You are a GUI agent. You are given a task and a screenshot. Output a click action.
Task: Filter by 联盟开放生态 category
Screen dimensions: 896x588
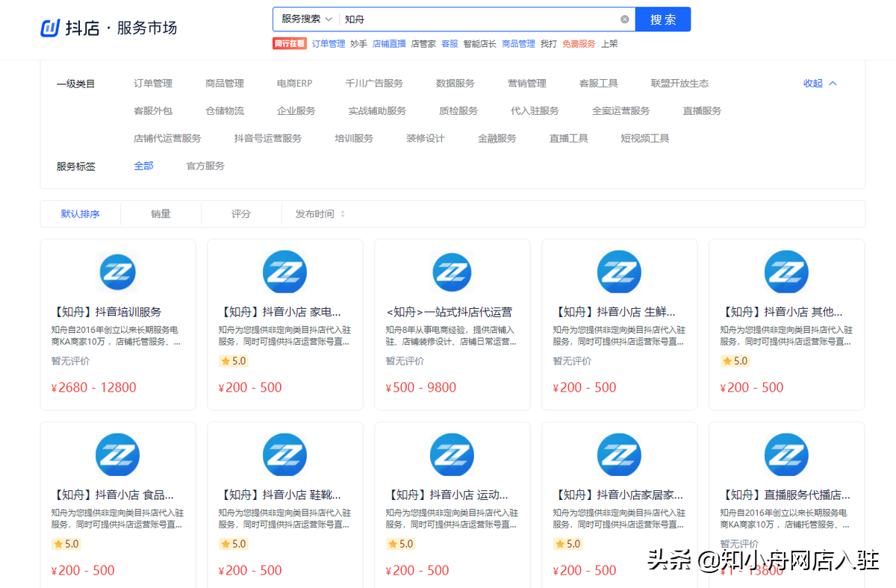tap(680, 84)
